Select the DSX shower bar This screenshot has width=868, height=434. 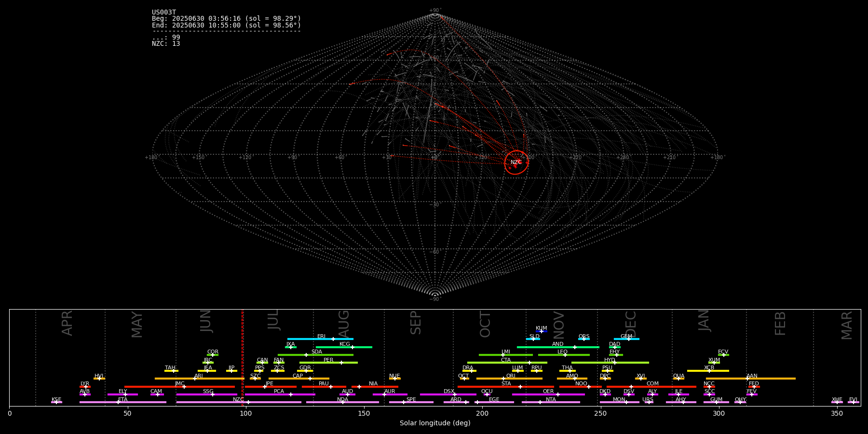point(448,394)
